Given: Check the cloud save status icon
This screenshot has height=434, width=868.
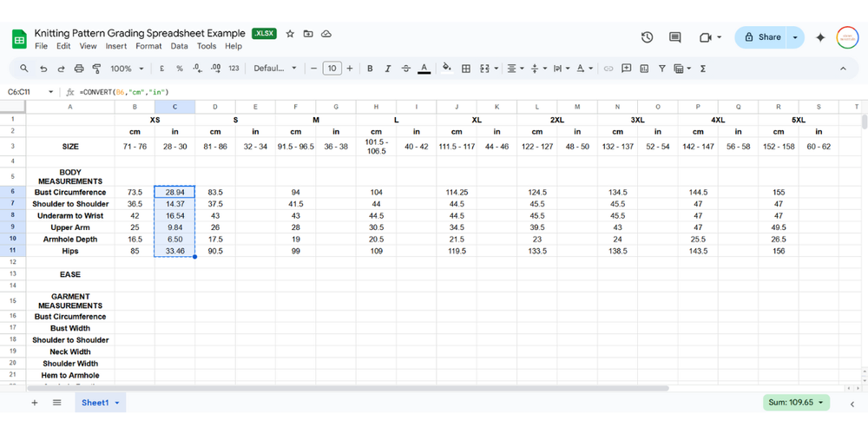Looking at the screenshot, I should tap(326, 34).
